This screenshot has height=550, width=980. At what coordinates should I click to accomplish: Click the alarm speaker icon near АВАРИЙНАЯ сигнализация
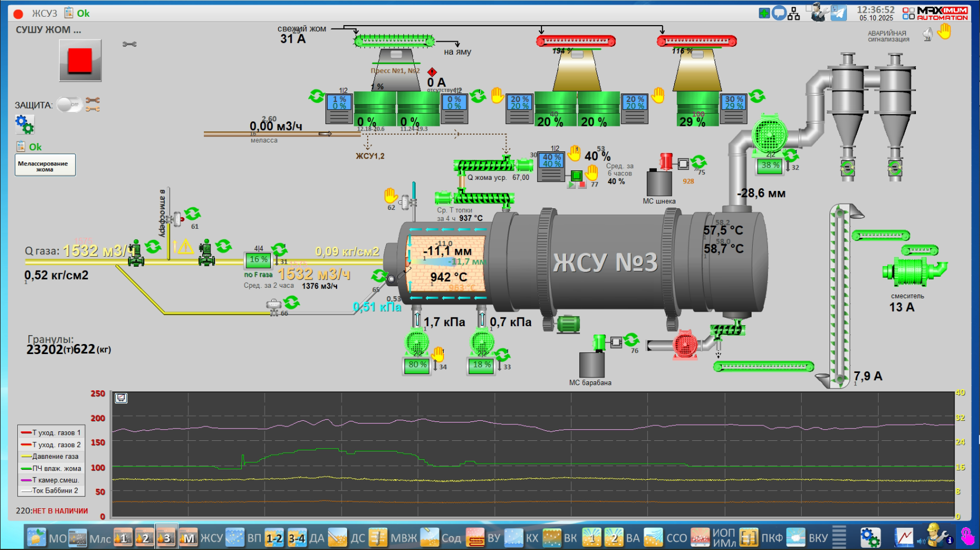[928, 35]
